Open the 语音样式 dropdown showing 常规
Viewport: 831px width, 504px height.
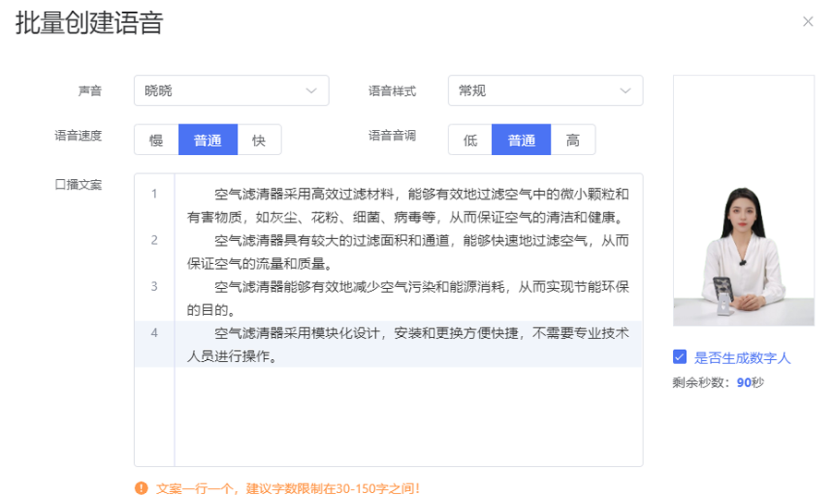click(x=546, y=90)
